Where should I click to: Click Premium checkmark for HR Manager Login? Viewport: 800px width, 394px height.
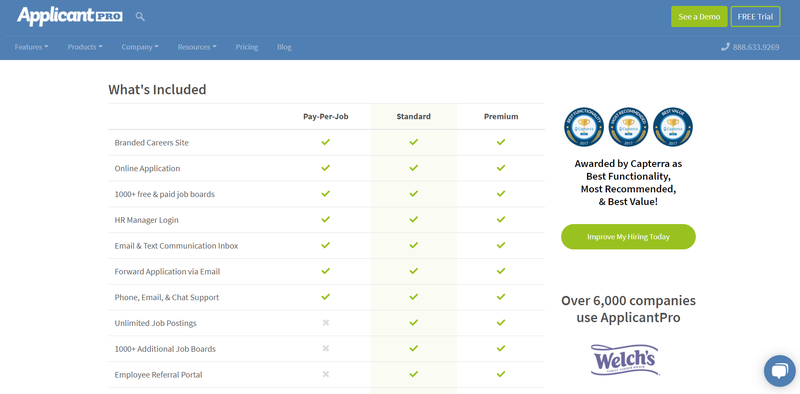click(x=501, y=219)
